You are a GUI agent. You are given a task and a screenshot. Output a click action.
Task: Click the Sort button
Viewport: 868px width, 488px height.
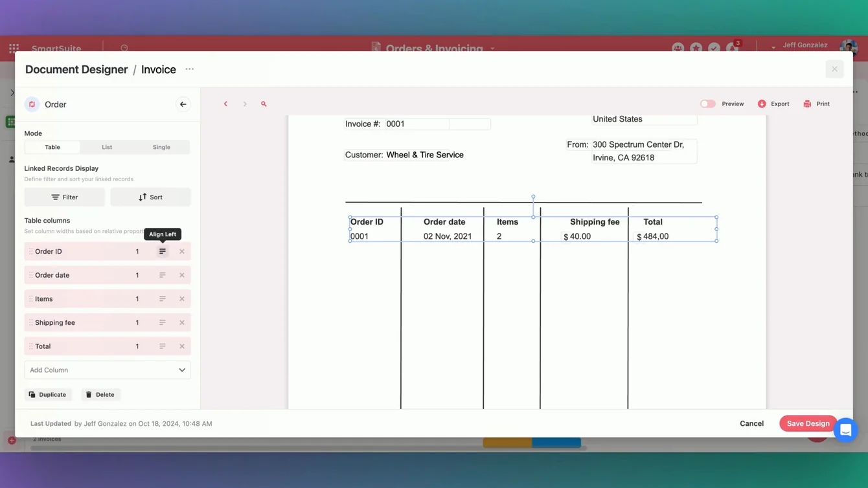click(150, 197)
